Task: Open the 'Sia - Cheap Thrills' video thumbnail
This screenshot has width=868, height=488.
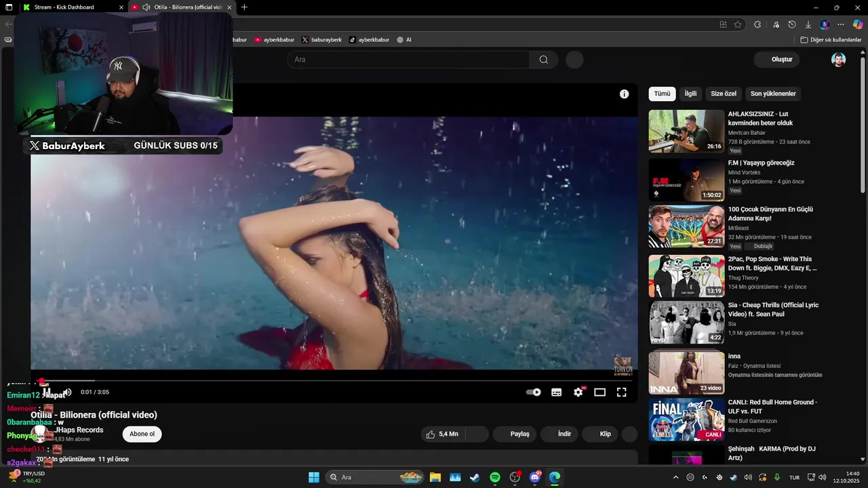Action: click(686, 323)
